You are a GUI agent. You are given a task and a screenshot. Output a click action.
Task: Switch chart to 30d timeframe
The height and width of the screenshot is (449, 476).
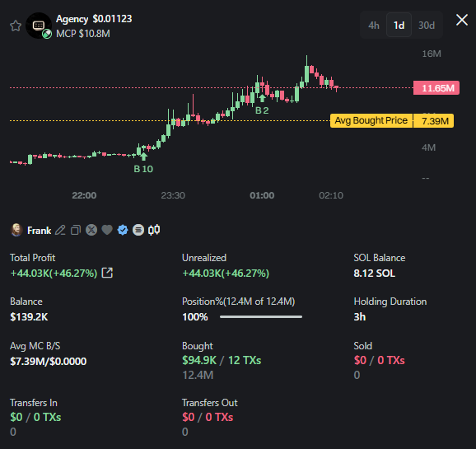(427, 26)
